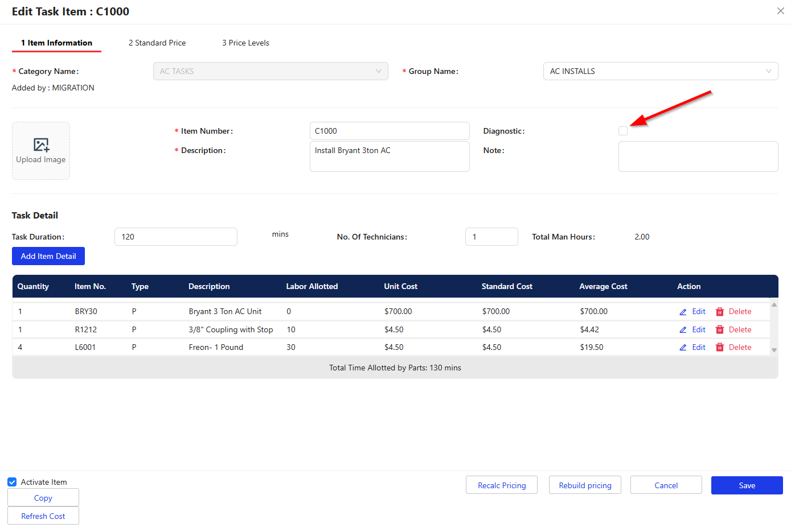Close the Edit Task Item dialog

pyautogui.click(x=780, y=11)
